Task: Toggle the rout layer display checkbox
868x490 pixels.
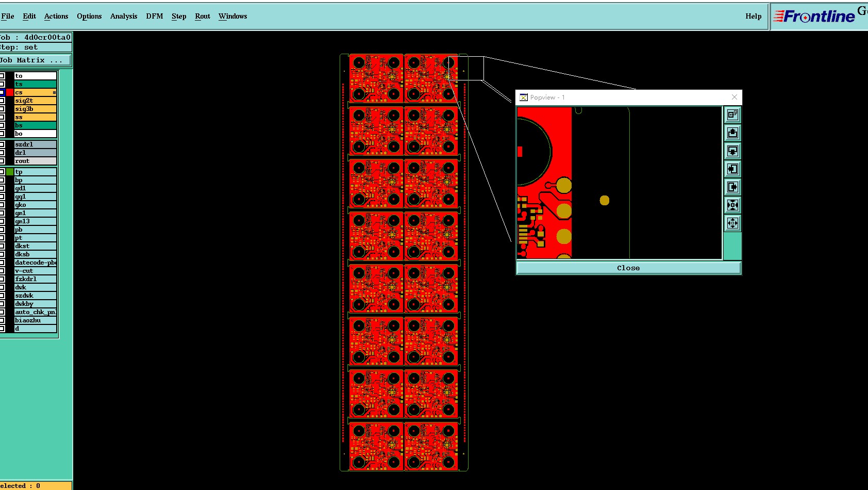Action: (2, 161)
